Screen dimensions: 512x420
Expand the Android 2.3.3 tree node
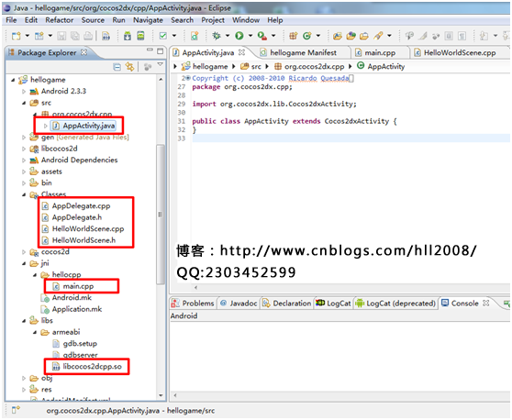point(24,92)
